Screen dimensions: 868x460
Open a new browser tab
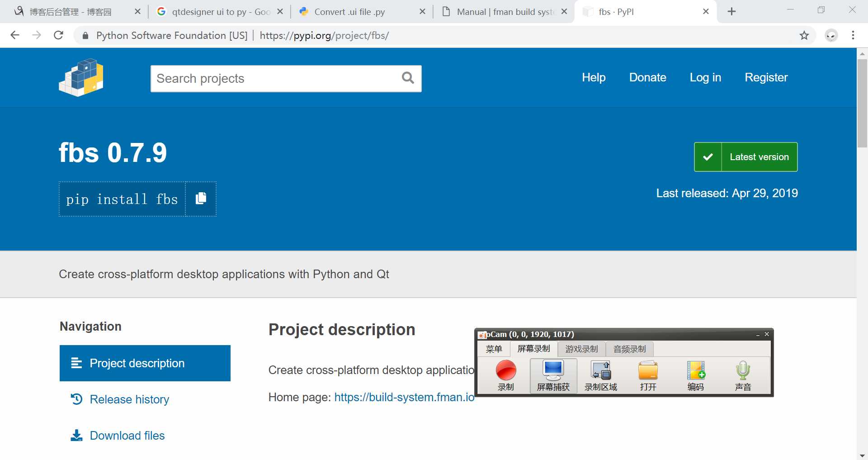coord(731,12)
